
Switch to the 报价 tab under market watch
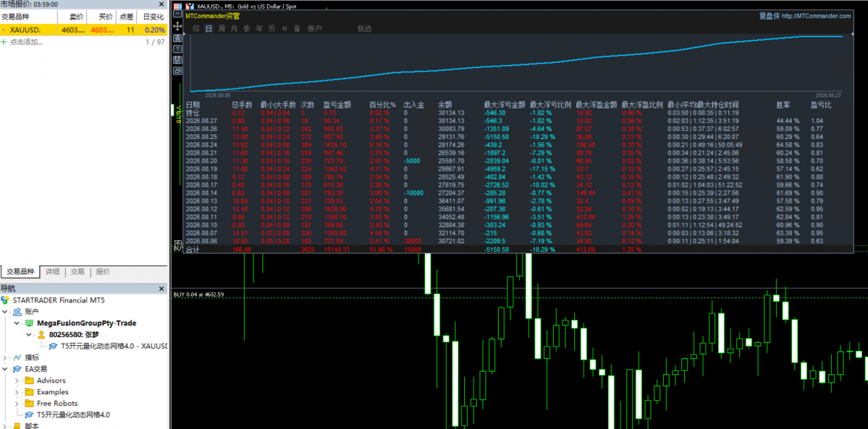[103, 272]
